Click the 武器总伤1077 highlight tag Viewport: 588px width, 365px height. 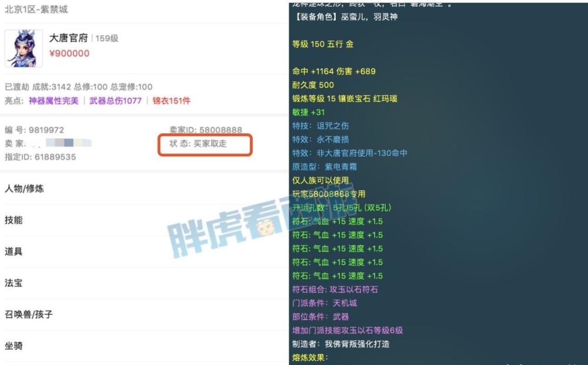click(115, 101)
